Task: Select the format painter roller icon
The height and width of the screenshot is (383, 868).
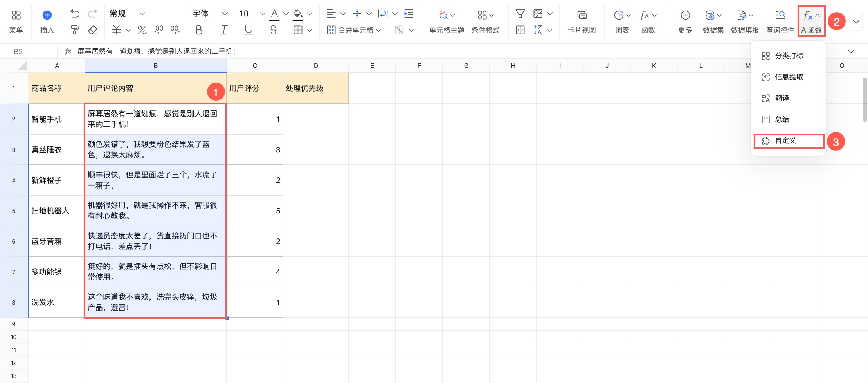Action: click(75, 30)
